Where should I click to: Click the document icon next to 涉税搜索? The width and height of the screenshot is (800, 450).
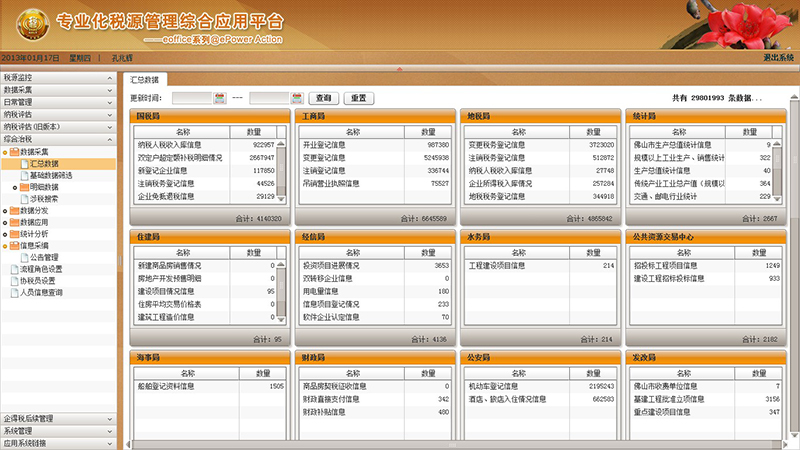(x=24, y=198)
